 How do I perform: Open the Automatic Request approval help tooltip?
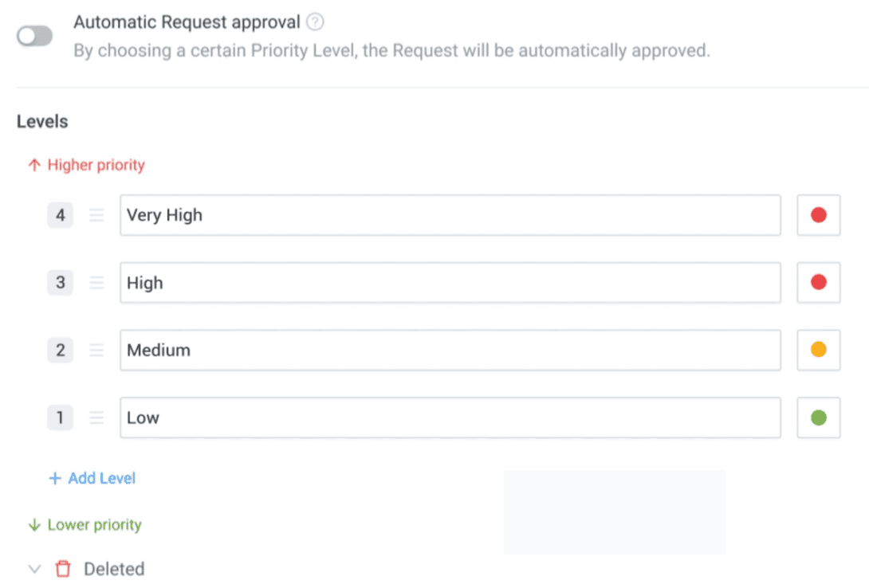[314, 22]
